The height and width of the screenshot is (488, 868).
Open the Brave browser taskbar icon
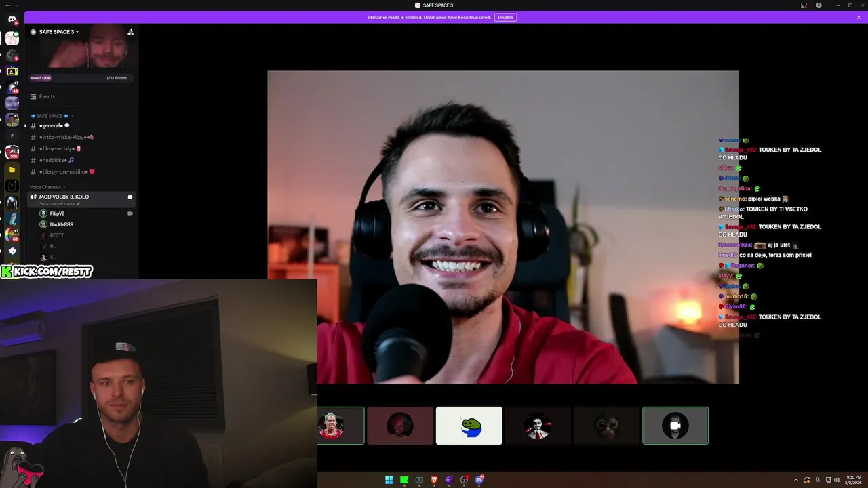click(434, 480)
